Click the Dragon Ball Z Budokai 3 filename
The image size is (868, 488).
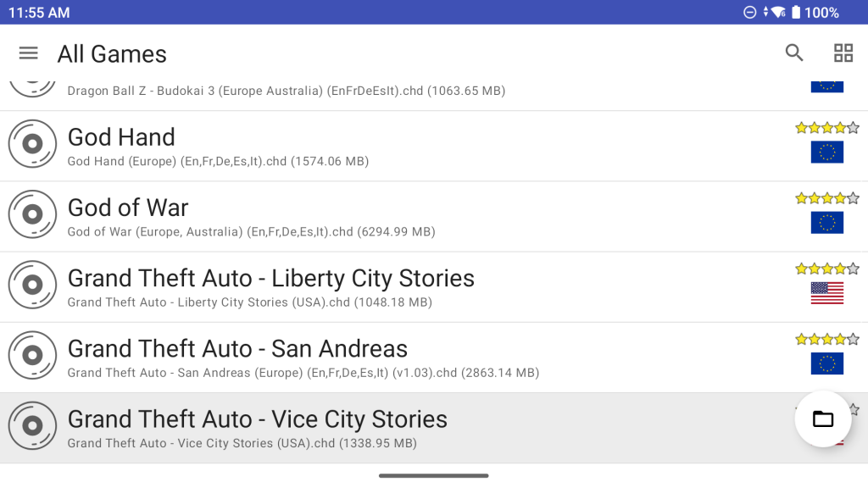tap(287, 91)
